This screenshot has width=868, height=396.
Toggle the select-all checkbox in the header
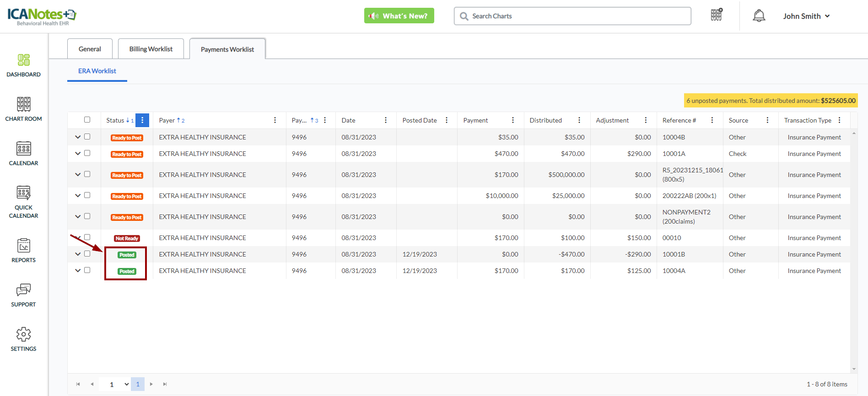point(87,120)
